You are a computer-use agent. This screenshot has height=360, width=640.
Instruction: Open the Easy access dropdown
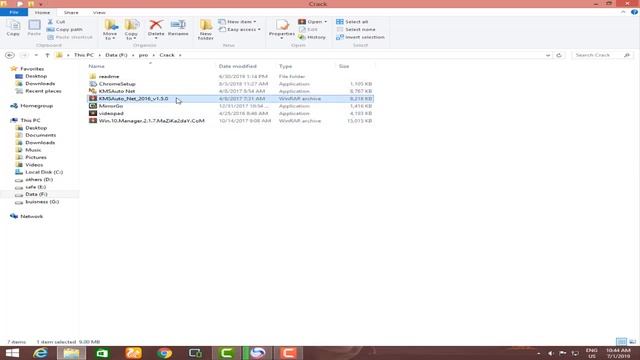[x=240, y=29]
